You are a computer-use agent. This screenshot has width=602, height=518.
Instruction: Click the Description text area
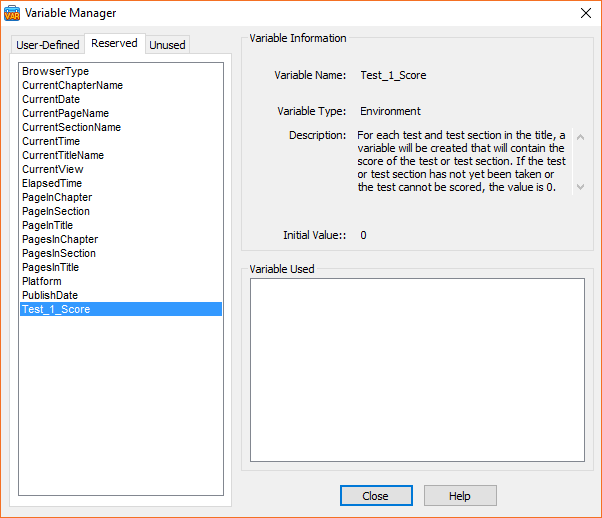point(461,161)
